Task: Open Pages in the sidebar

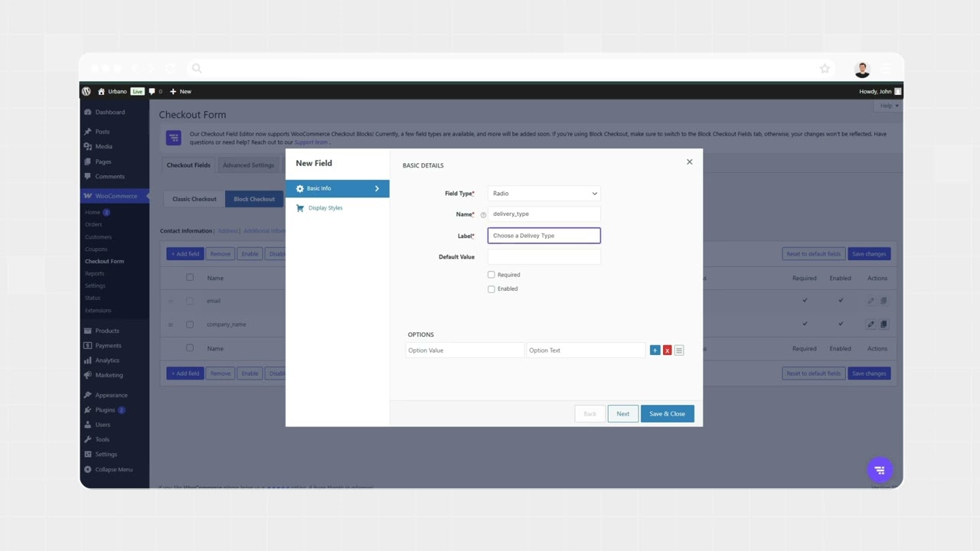Action: pyautogui.click(x=103, y=161)
